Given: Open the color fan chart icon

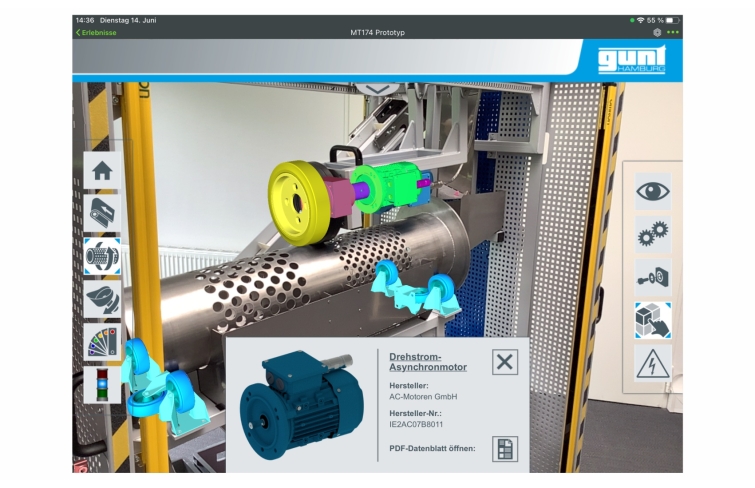Looking at the screenshot, I should (102, 342).
